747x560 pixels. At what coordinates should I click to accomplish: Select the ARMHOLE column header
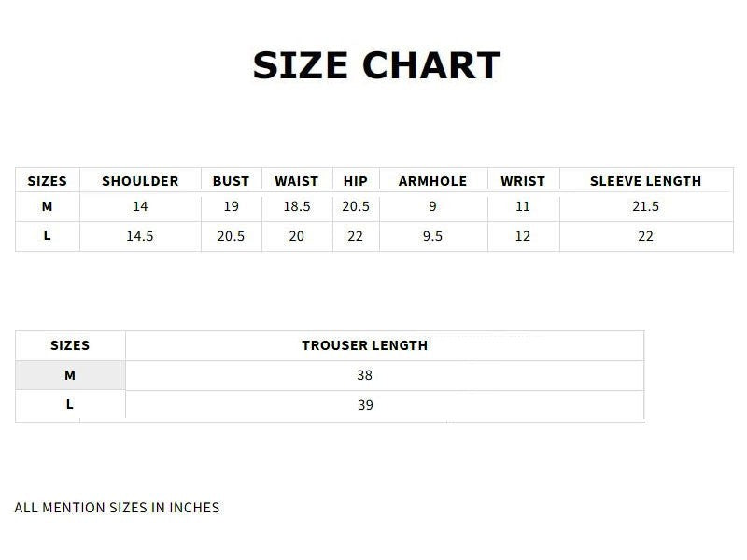tap(432, 181)
